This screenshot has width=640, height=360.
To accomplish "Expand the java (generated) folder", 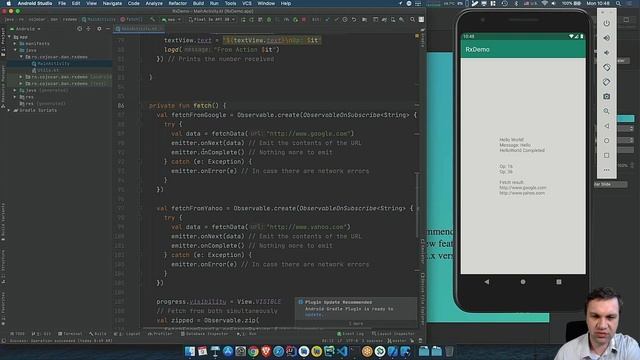I will coord(16,90).
